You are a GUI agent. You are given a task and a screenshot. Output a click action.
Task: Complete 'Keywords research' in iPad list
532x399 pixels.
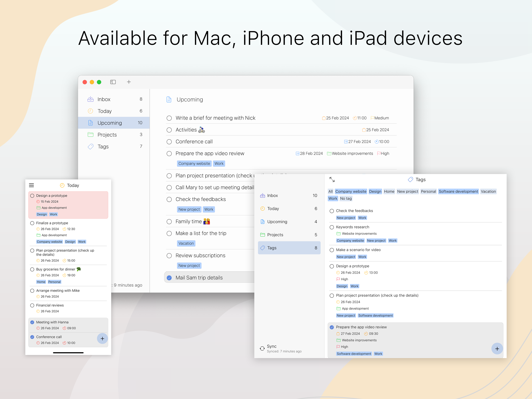click(x=332, y=227)
